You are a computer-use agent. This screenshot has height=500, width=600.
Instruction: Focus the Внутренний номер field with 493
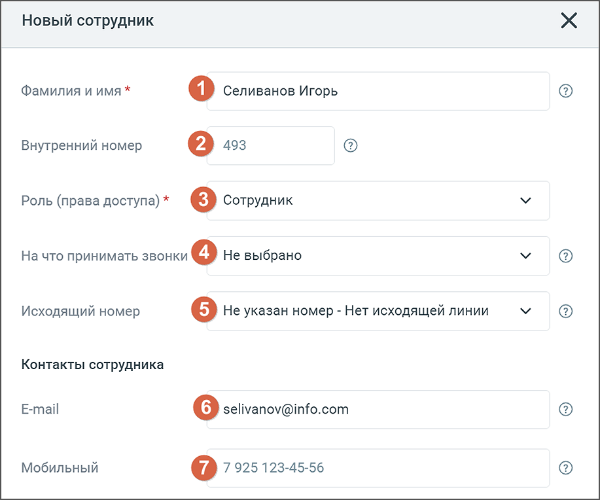click(271, 145)
